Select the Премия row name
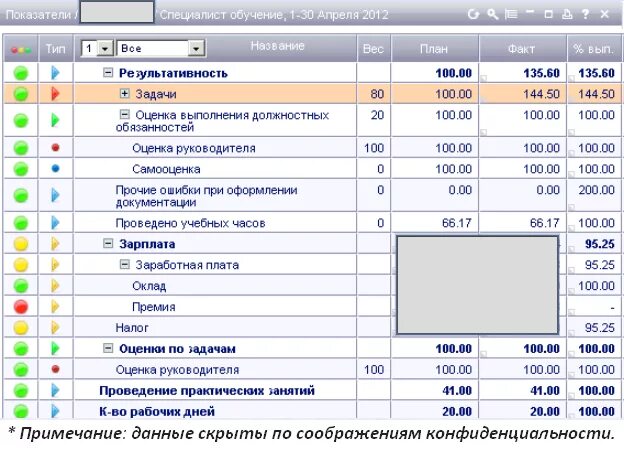624x452 pixels. click(x=154, y=307)
